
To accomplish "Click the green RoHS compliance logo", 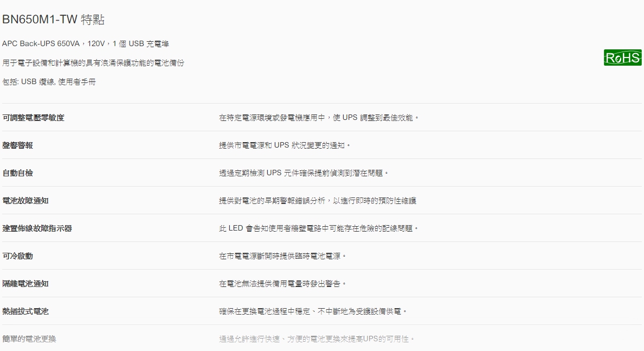I will [622, 58].
